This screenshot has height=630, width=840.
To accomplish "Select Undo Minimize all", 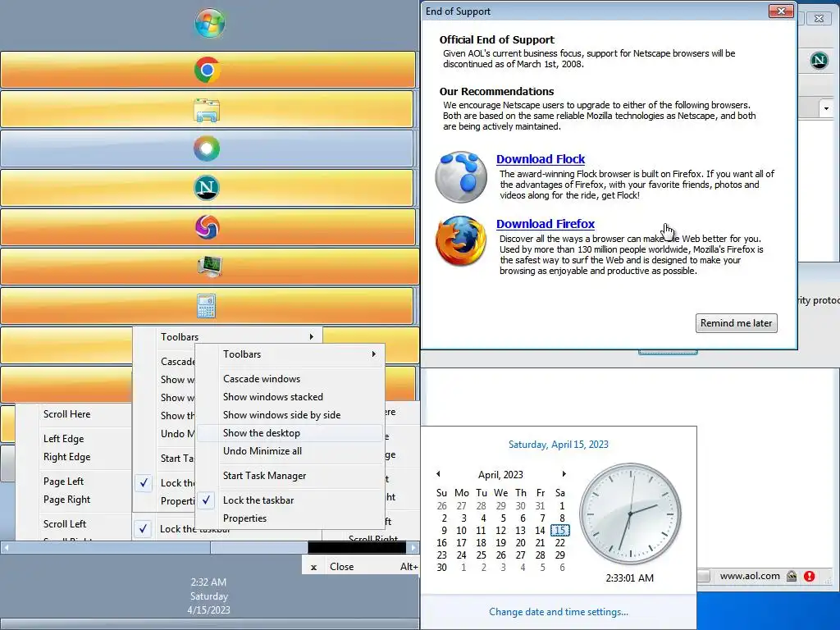I will pyautogui.click(x=291, y=451).
